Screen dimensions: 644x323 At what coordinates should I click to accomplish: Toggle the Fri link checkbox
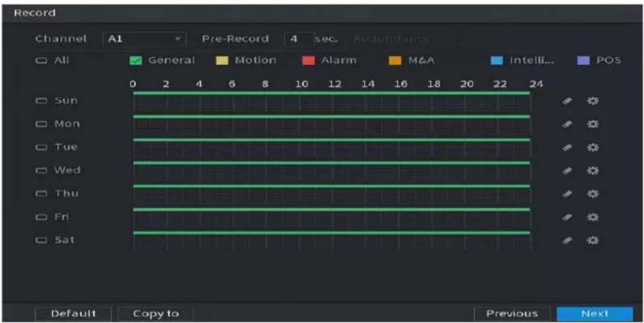click(41, 217)
